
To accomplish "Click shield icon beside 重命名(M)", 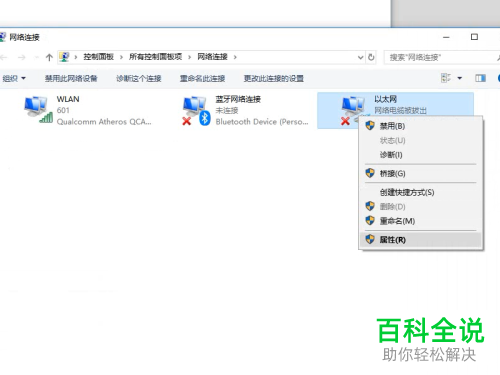I will click(370, 220).
